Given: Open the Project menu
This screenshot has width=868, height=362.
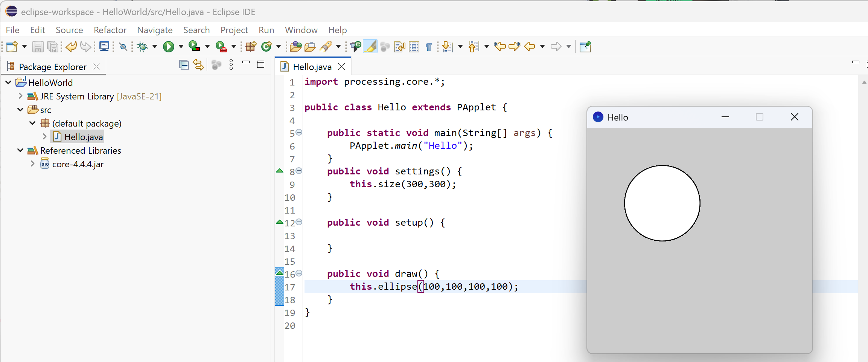Looking at the screenshot, I should pos(234,30).
